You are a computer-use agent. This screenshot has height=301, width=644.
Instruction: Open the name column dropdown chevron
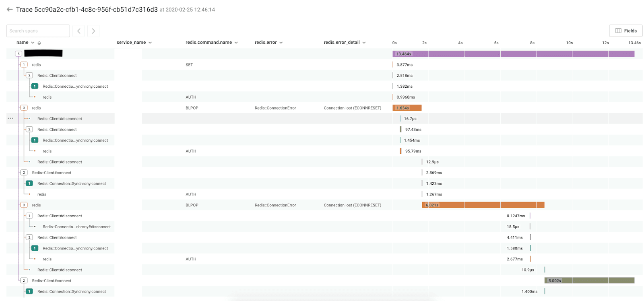[x=33, y=43]
